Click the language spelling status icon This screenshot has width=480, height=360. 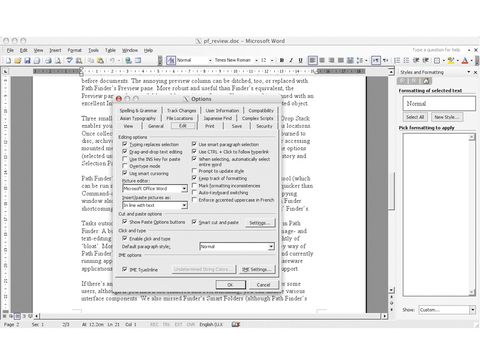[236, 324]
